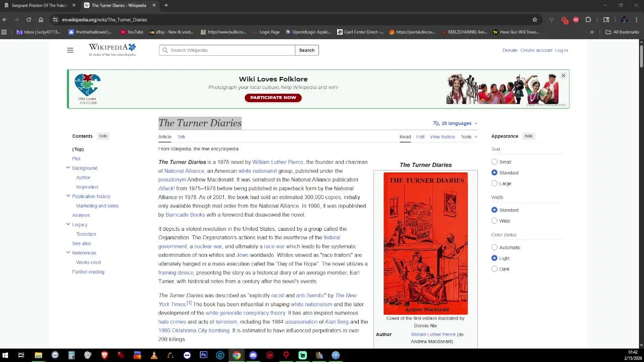Open the browser extensions puzzle icon
The width and height of the screenshot is (644, 362).
[588, 20]
